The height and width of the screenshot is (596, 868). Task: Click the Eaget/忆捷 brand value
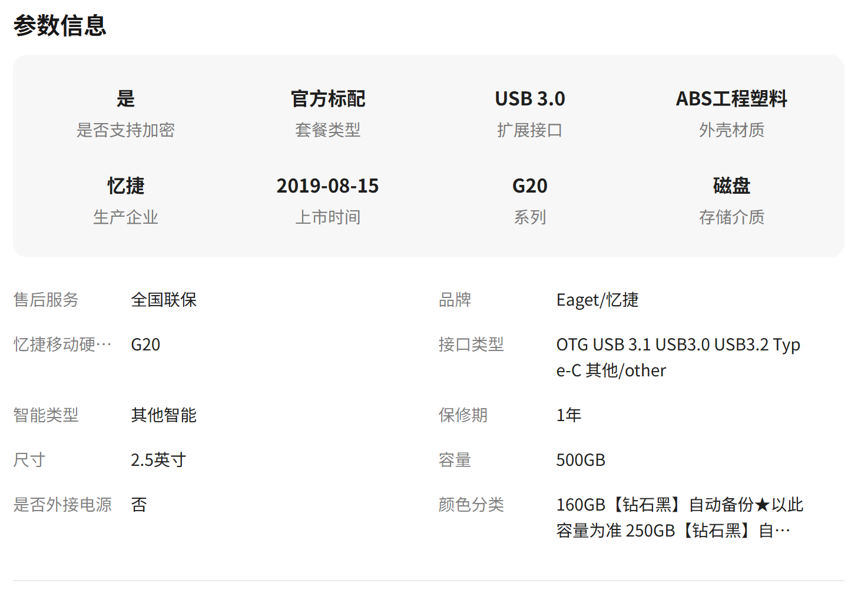click(597, 300)
